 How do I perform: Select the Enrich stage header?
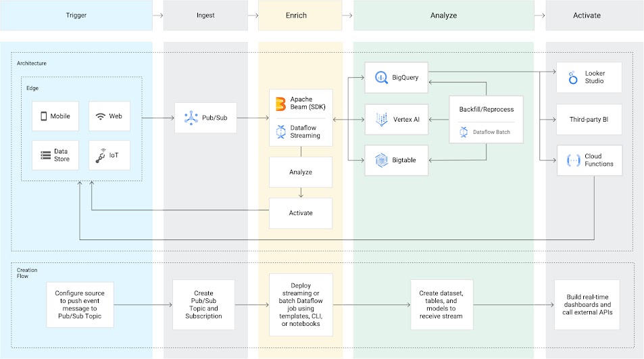tap(300, 15)
